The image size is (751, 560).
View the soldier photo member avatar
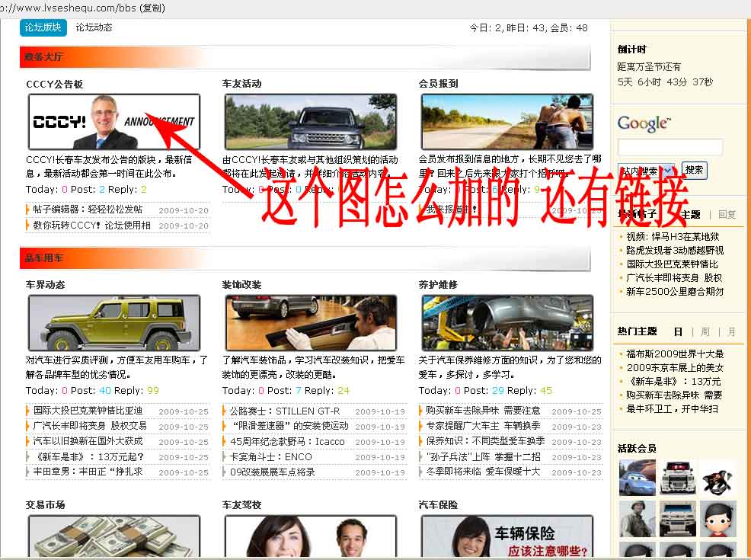point(637,518)
